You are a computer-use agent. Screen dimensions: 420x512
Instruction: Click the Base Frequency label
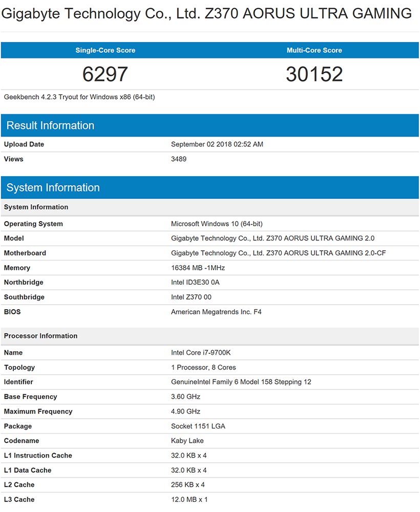coord(30,397)
